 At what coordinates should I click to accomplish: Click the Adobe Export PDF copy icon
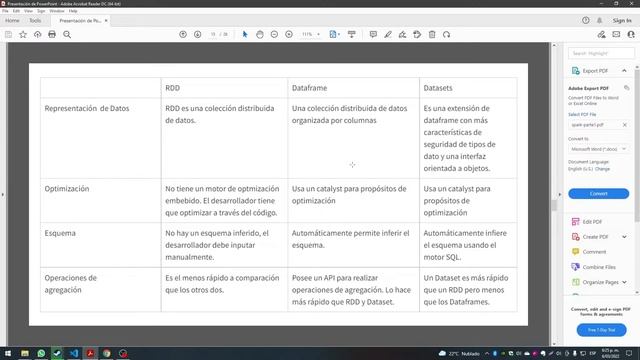pyautogui.click(x=627, y=88)
